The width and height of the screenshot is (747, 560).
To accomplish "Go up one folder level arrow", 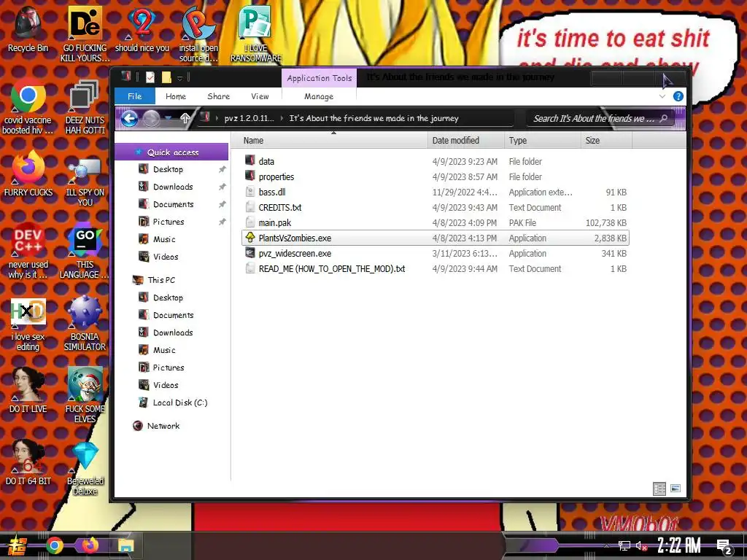I will [185, 118].
